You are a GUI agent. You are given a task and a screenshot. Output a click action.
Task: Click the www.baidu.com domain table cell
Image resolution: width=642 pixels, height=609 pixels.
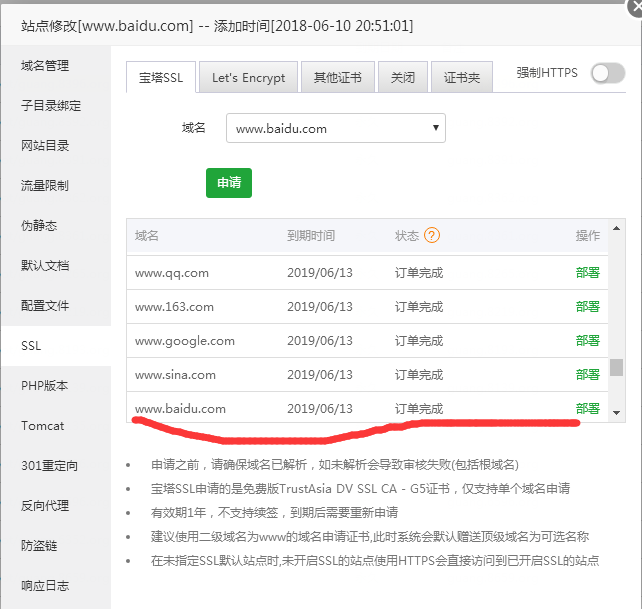(180, 409)
